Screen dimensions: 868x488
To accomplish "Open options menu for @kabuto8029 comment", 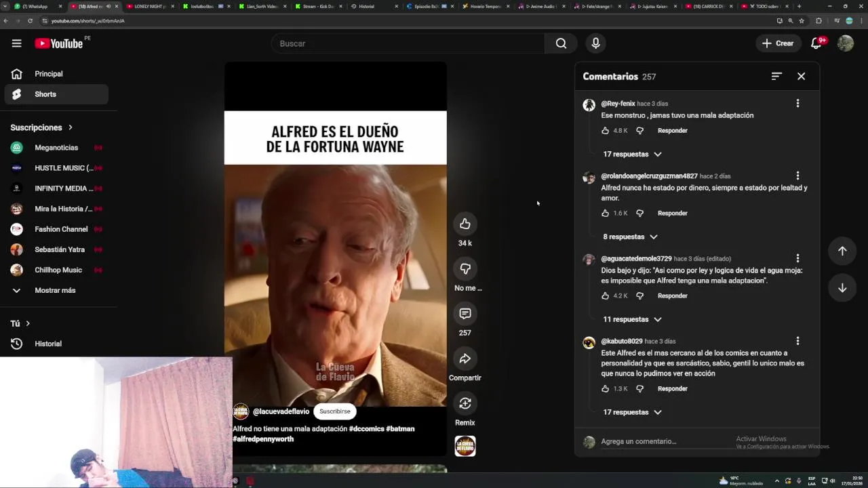I will click(797, 341).
